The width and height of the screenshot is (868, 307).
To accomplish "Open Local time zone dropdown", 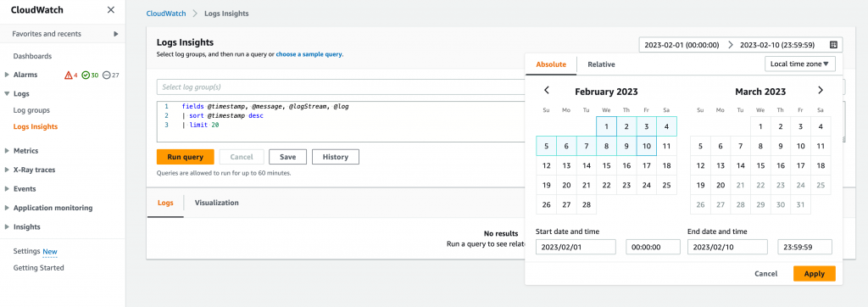I will tap(800, 64).
